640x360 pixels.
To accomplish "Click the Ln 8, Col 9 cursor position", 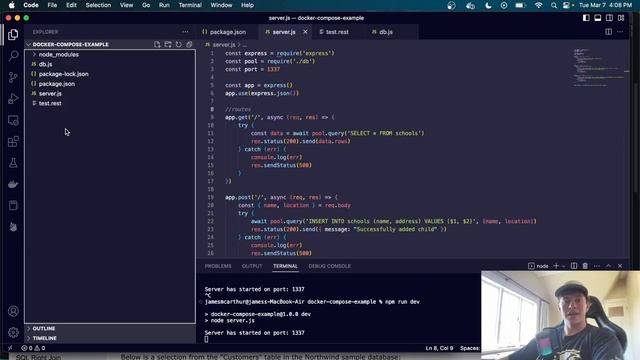I will coord(439,348).
